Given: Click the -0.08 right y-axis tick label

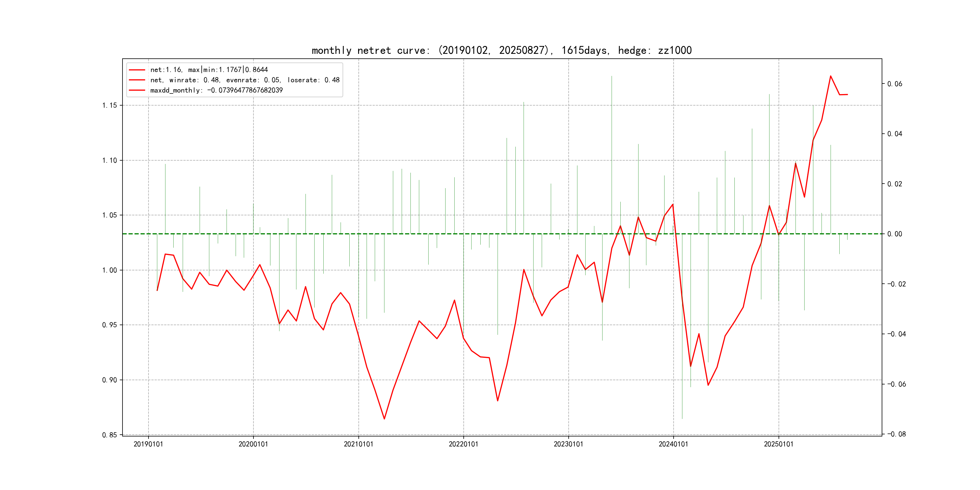Looking at the screenshot, I should [896, 434].
